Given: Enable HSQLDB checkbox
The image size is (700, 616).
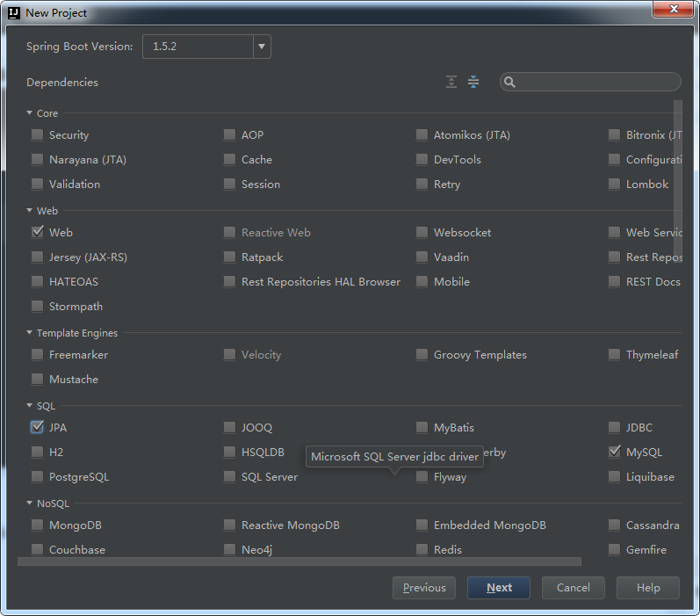Looking at the screenshot, I should pyautogui.click(x=229, y=452).
